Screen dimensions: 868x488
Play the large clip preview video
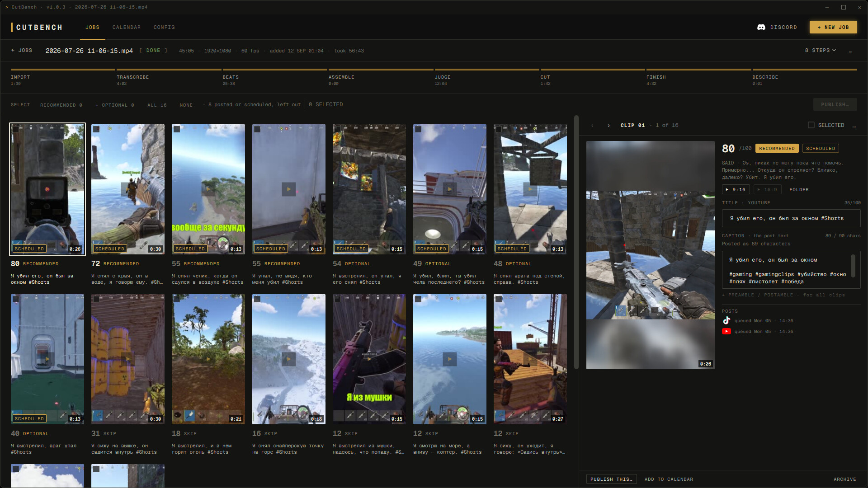(x=651, y=255)
